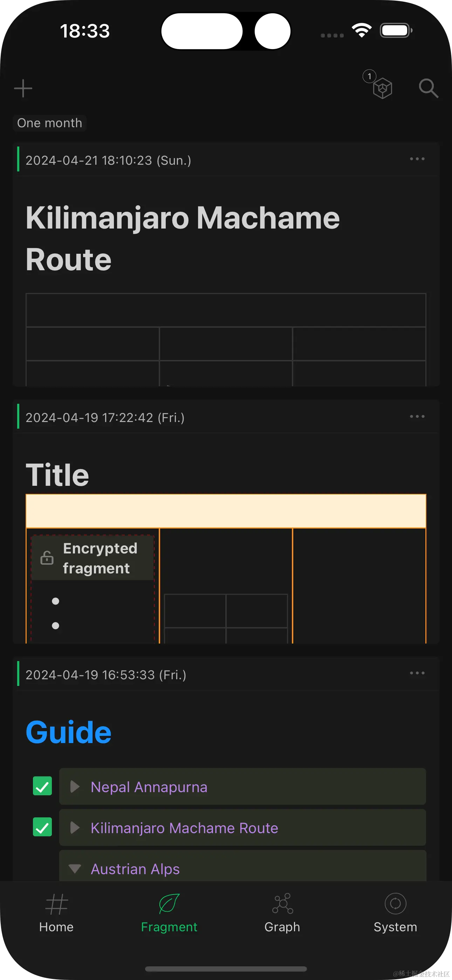The height and width of the screenshot is (980, 452).
Task: Expand the Kilimanjaro Machame Route disclosure triangle
Action: click(x=75, y=828)
